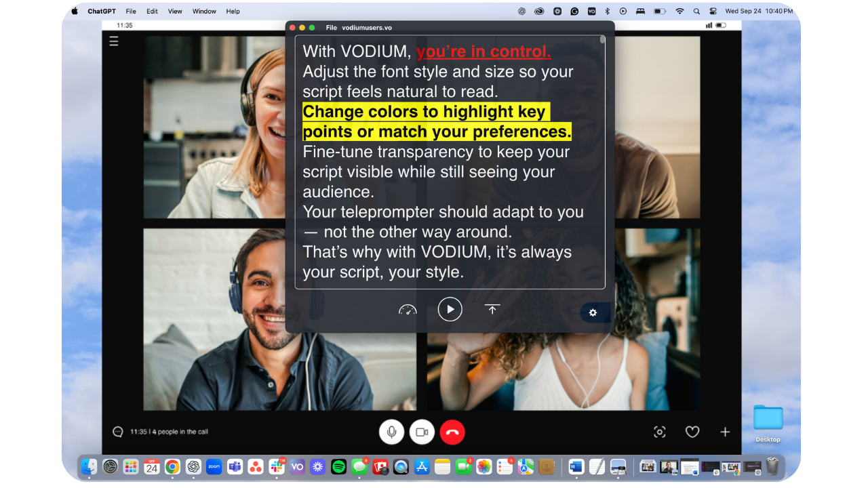This screenshot has height=488, width=868.
Task: Open the File menu in the VODIUM window
Action: [331, 28]
